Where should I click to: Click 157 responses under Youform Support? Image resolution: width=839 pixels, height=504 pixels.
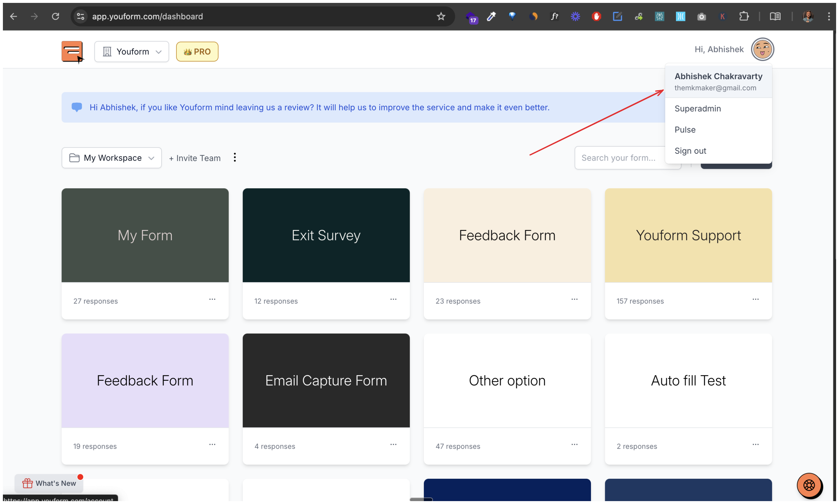(x=640, y=301)
